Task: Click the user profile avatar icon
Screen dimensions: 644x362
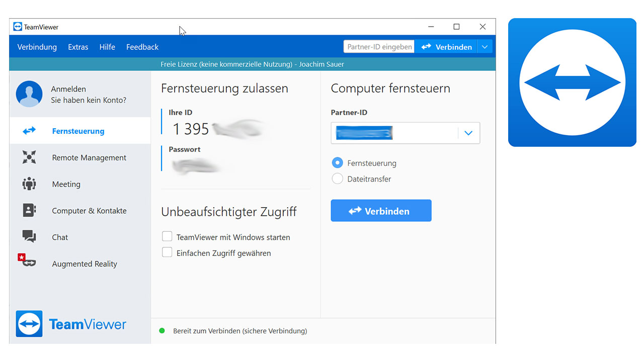Action: pyautogui.click(x=29, y=94)
